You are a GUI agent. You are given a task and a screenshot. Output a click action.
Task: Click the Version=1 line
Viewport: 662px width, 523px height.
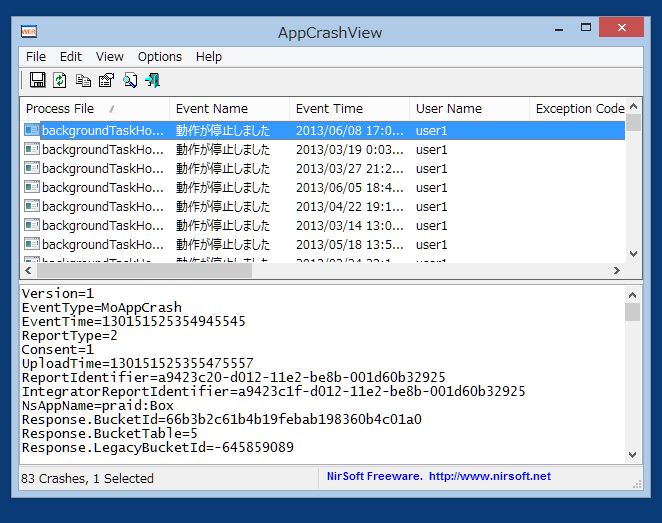pos(58,293)
